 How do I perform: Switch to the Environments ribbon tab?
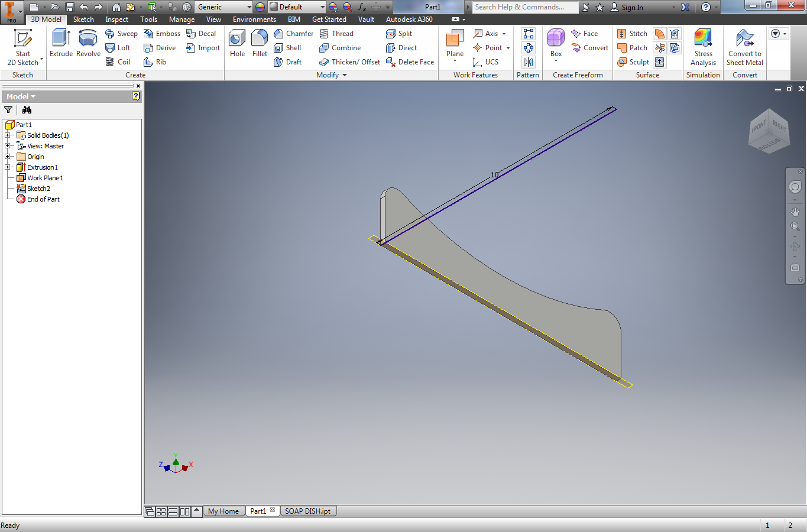pyautogui.click(x=254, y=20)
